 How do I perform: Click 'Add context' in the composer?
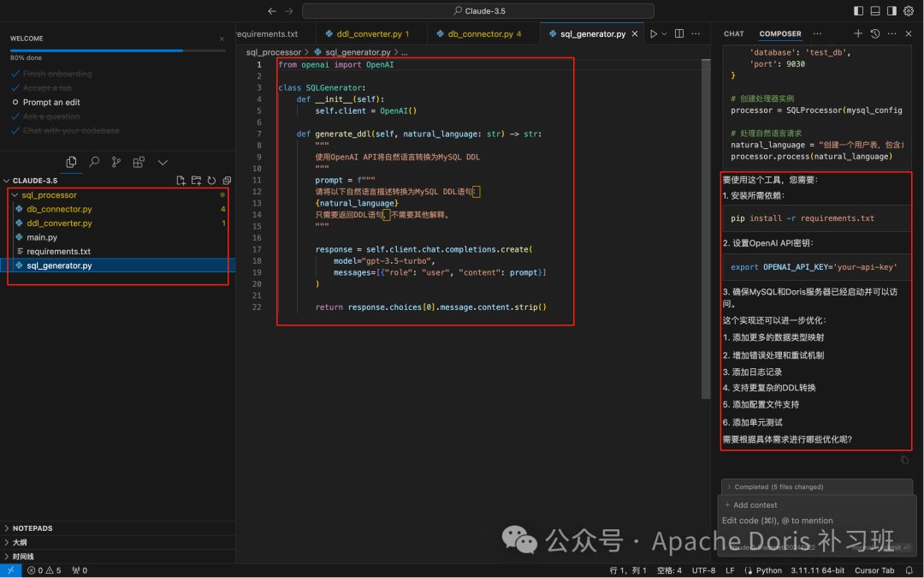[750, 505]
